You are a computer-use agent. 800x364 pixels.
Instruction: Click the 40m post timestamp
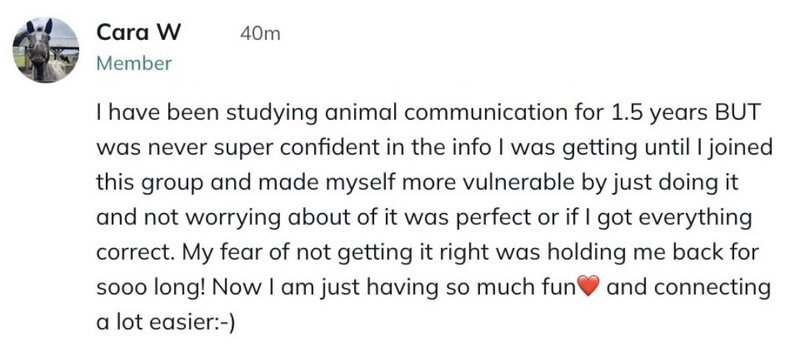tap(260, 34)
